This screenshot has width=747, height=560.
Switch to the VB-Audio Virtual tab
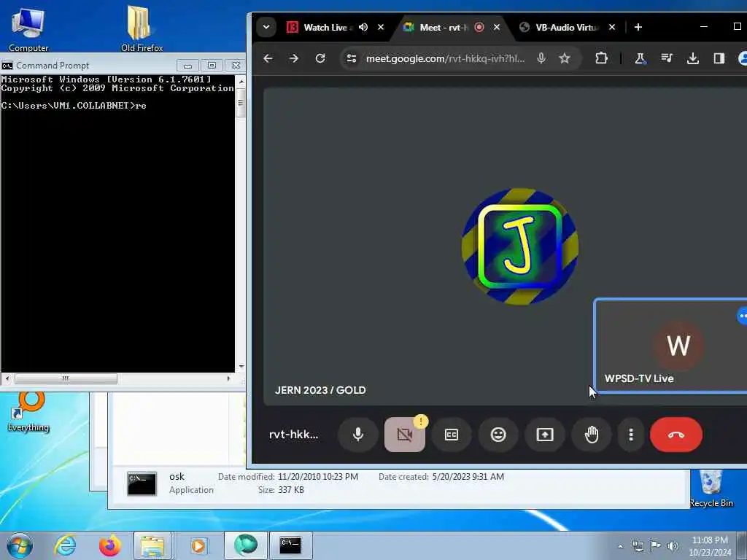(x=567, y=27)
